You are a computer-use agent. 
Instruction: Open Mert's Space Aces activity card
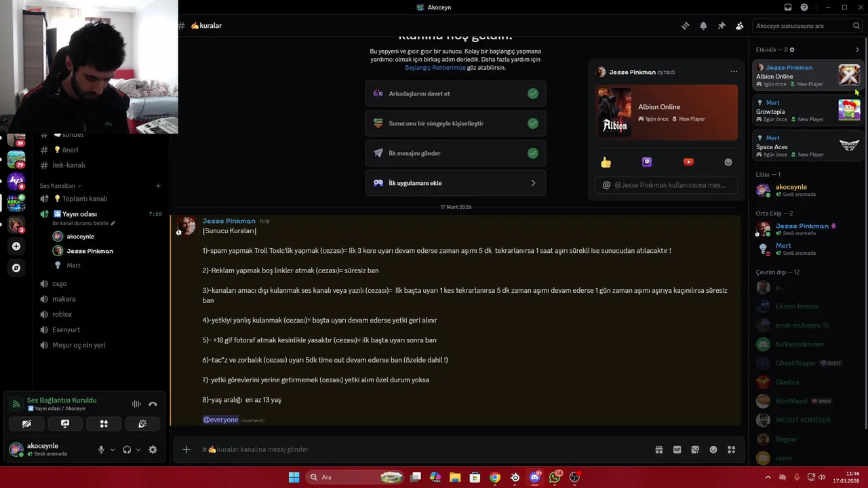808,146
